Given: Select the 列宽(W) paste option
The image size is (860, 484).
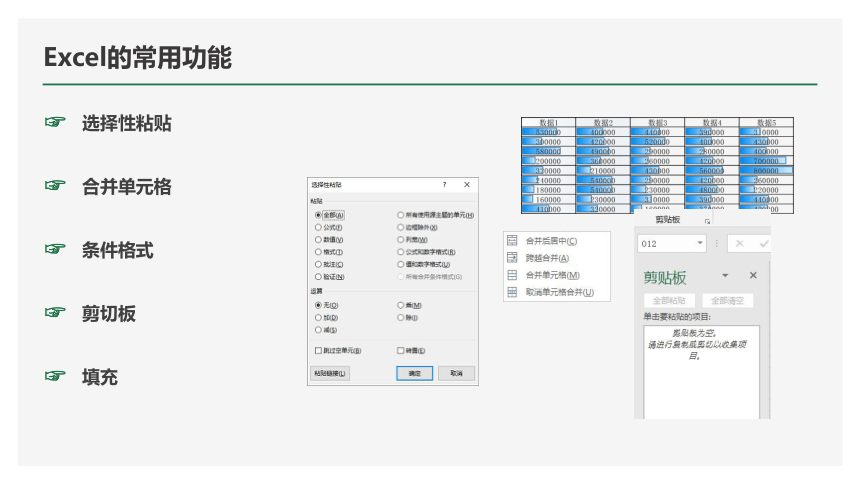Looking at the screenshot, I should tap(400, 240).
